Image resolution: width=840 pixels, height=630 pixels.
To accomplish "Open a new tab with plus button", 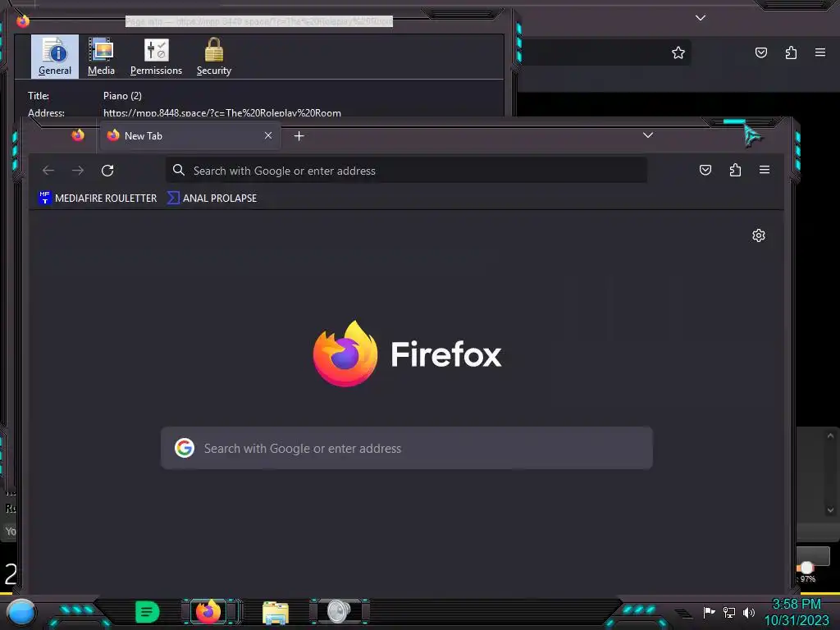I will pos(299,136).
